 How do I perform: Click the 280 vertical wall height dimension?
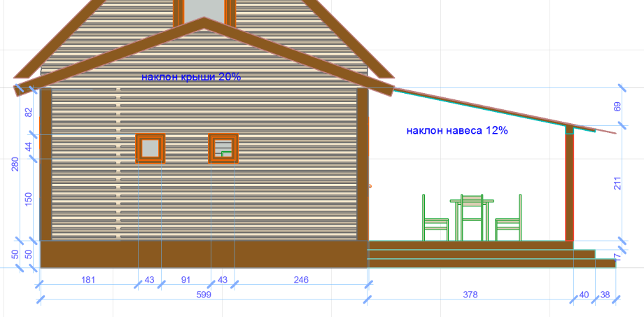tap(15, 164)
